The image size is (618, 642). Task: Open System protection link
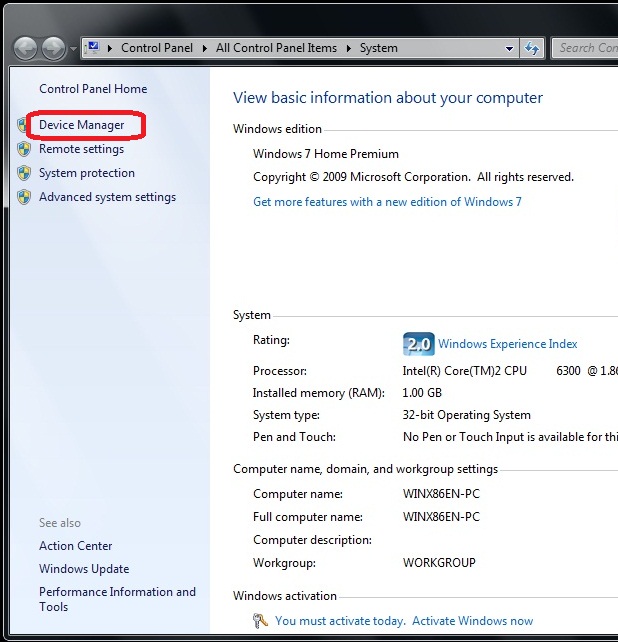[87, 173]
